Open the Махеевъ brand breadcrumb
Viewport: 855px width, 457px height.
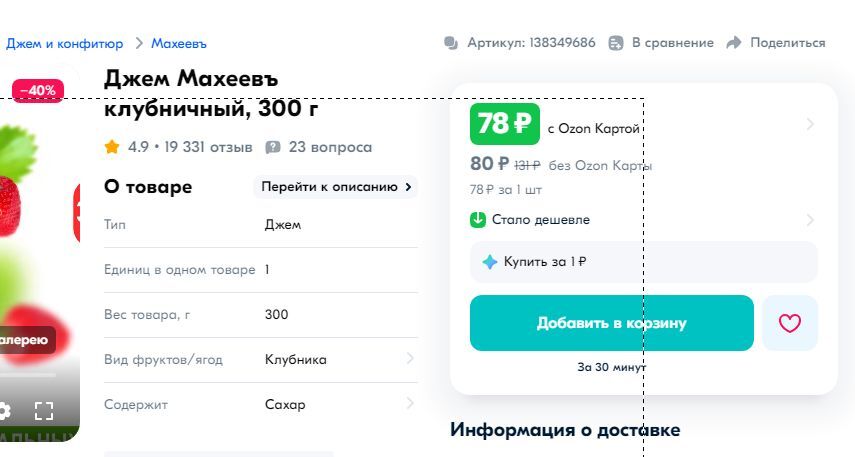179,44
